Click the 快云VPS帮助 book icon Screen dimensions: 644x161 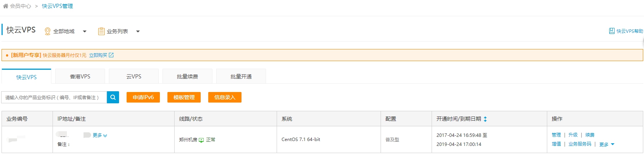611,31
